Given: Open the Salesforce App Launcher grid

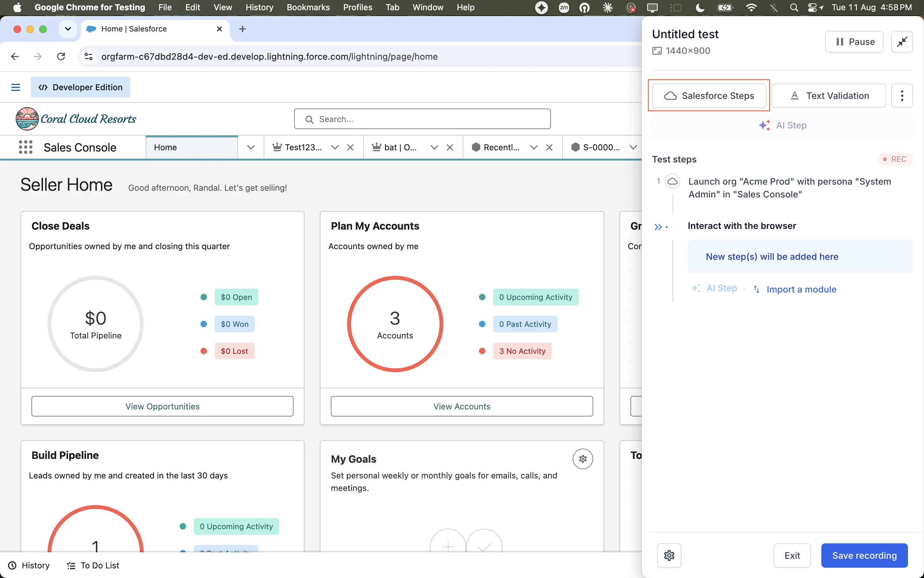Looking at the screenshot, I should coord(26,147).
